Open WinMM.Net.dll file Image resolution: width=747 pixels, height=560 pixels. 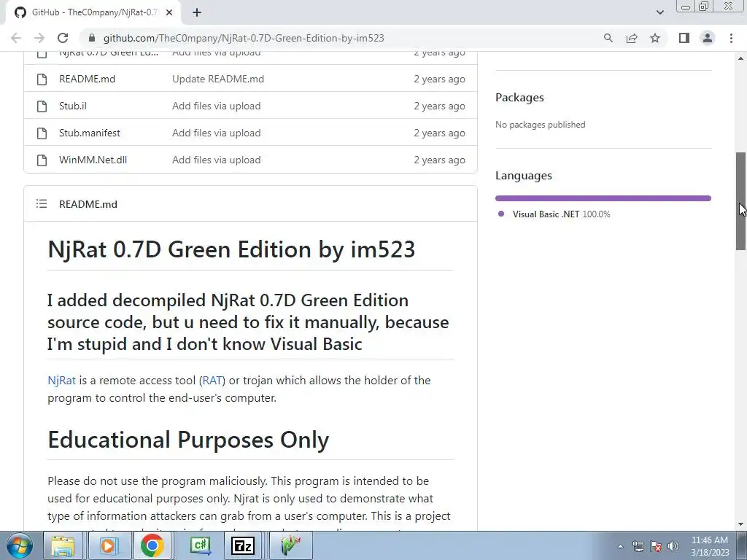pyautogui.click(x=93, y=160)
